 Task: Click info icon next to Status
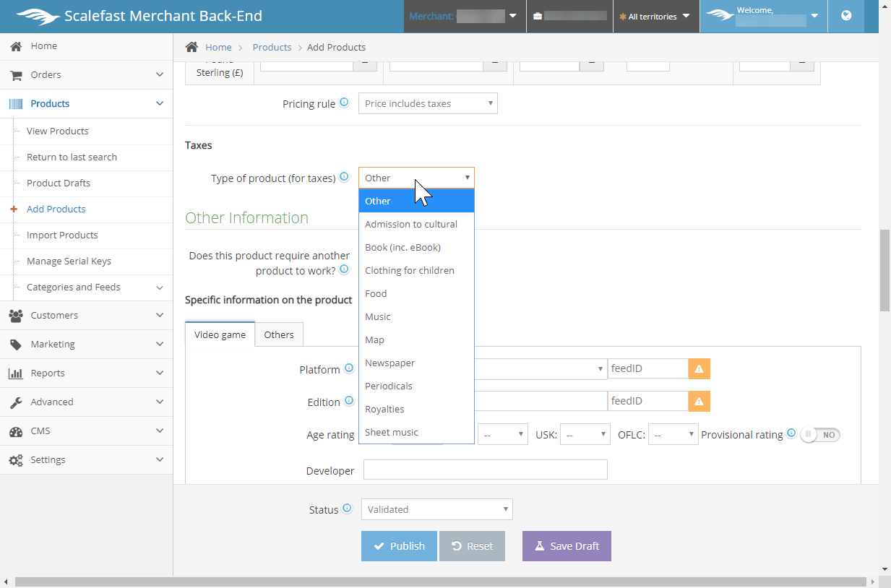[x=347, y=509]
